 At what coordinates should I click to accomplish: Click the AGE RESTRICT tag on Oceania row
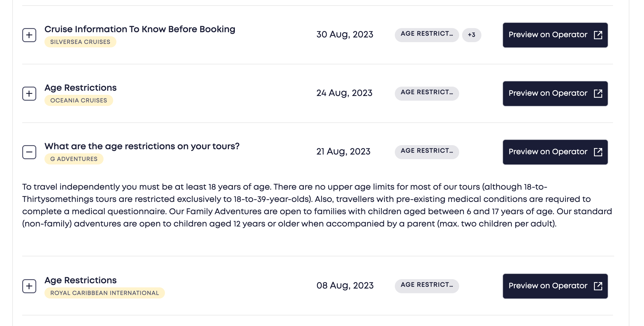(427, 93)
